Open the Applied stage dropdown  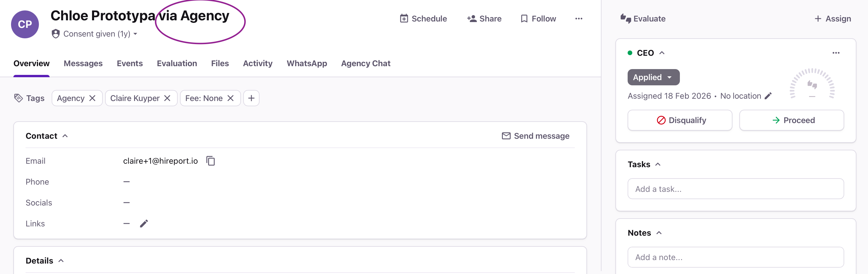[653, 77]
